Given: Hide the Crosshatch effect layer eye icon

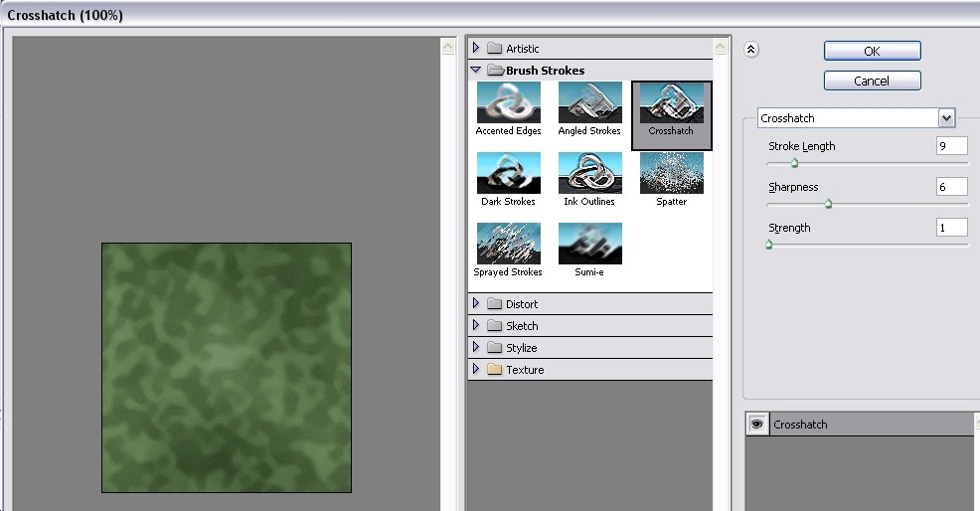Looking at the screenshot, I should click(x=757, y=425).
